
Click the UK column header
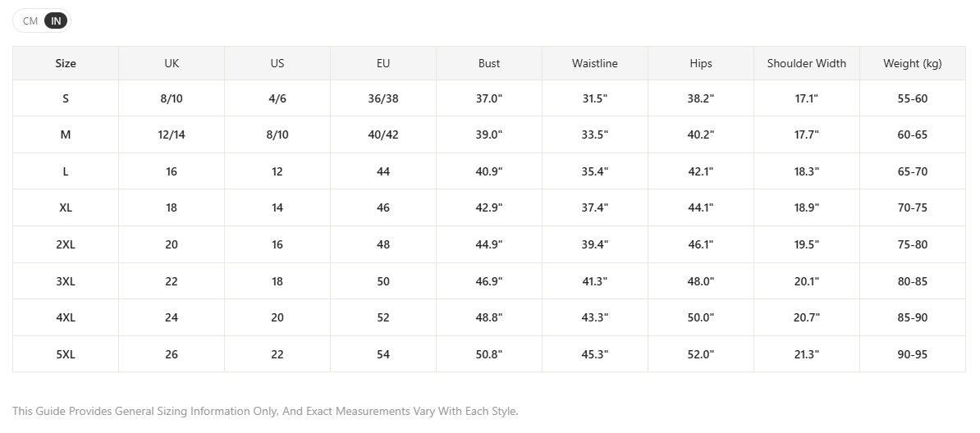tap(172, 63)
